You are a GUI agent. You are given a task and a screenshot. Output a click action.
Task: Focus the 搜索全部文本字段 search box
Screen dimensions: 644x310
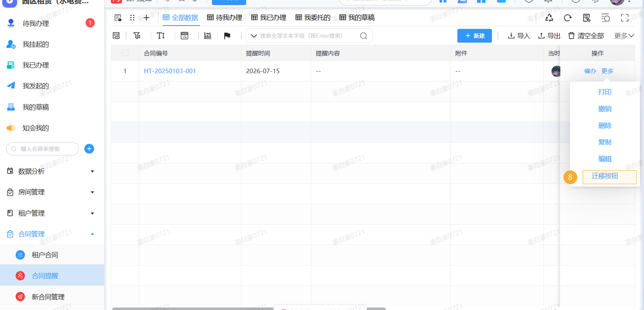point(309,36)
